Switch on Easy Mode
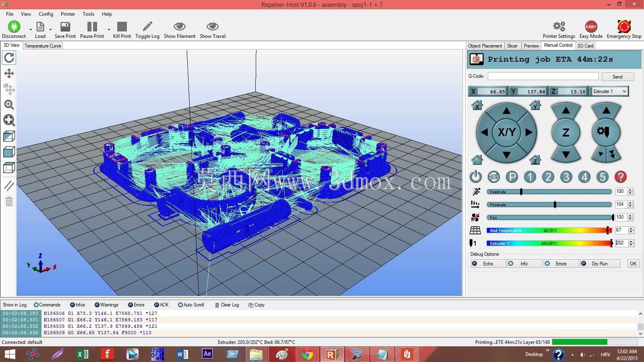This screenshot has height=362, width=644. click(x=591, y=30)
